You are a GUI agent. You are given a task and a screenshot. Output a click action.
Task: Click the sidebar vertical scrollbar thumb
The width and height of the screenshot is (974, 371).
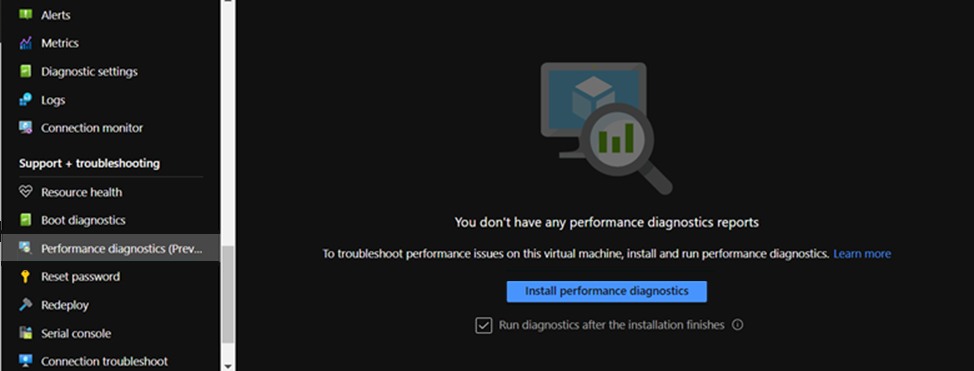[227, 294]
